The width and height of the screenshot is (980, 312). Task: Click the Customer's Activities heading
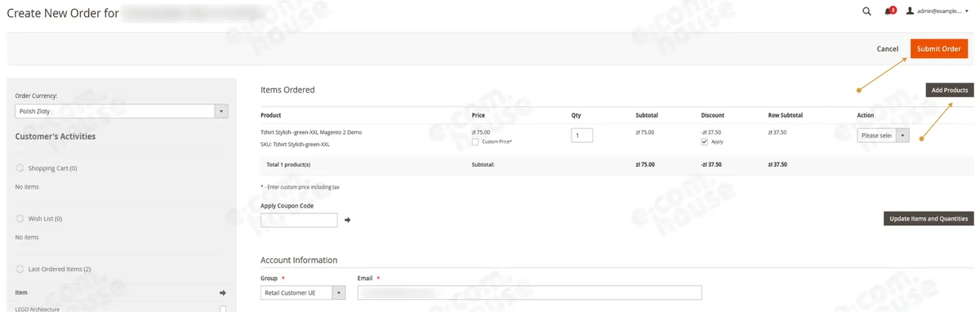point(56,136)
